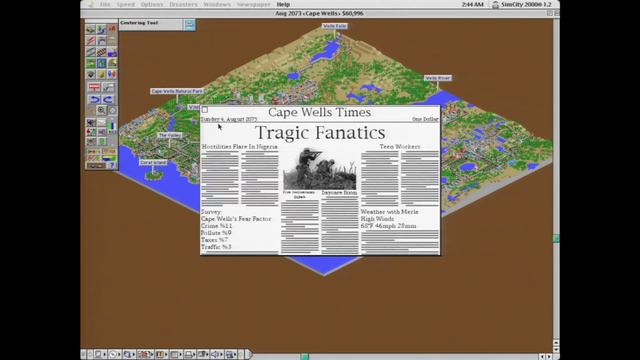Viewport: 640px width, 360px height.
Task: Click the Zoom In magnifier tool
Action: coord(101,110)
